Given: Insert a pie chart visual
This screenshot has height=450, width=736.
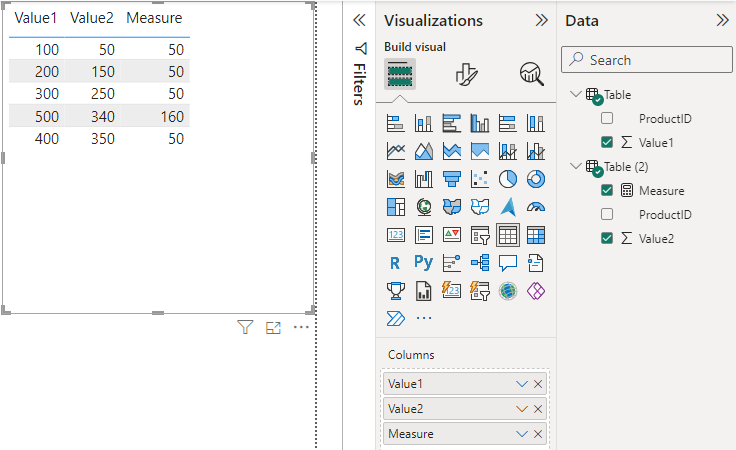Looking at the screenshot, I should coord(507,179).
